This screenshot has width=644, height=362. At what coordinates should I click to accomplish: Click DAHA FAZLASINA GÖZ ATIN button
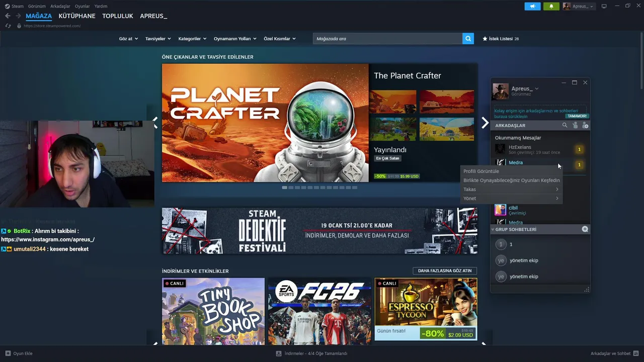445,270
